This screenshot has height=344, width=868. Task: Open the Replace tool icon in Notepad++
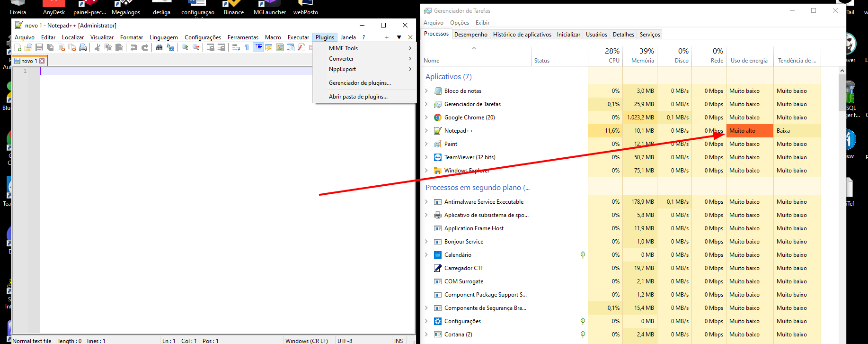(170, 47)
